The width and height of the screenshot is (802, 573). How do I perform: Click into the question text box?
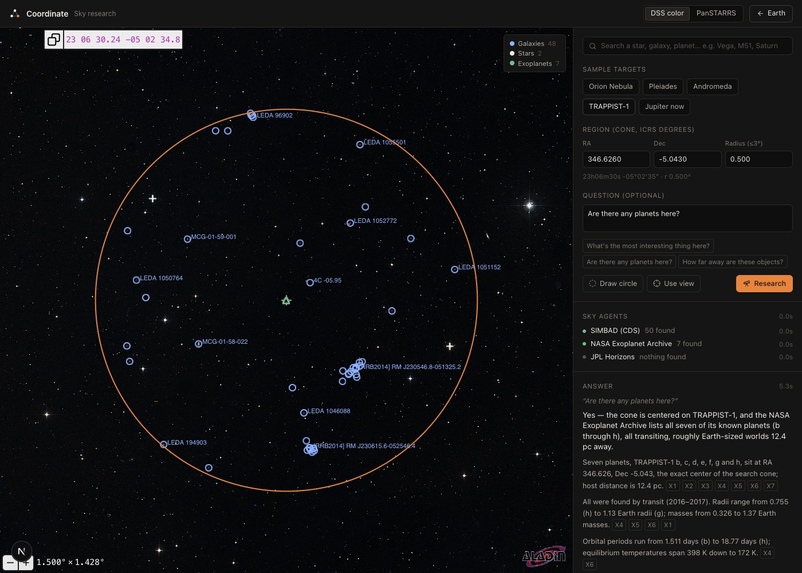click(x=687, y=218)
